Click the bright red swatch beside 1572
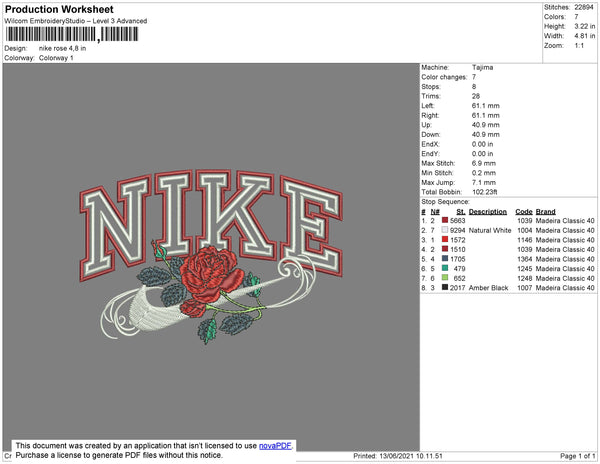 click(x=445, y=239)
